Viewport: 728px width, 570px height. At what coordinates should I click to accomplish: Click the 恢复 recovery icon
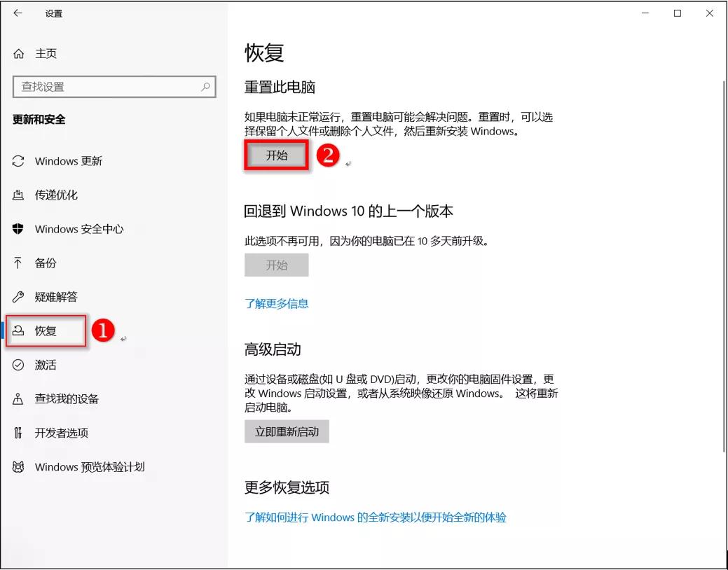18,330
